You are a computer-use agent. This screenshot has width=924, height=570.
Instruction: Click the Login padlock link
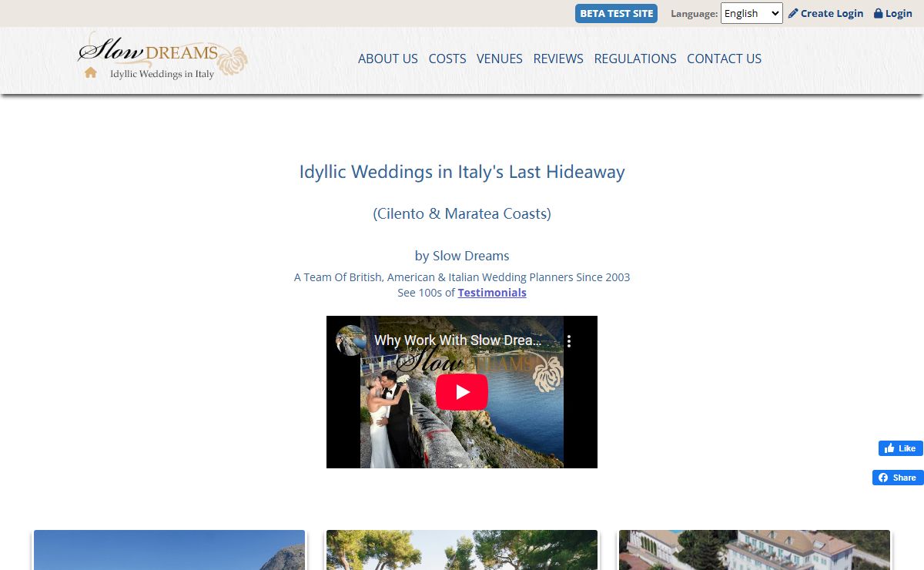point(893,13)
